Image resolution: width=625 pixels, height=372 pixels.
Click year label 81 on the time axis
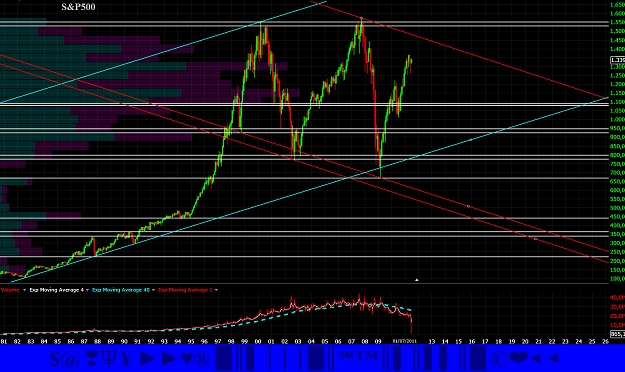[4, 341]
